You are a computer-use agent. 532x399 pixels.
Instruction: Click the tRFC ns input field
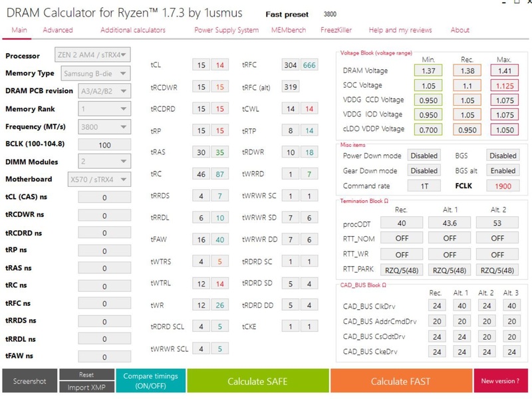[x=104, y=303]
